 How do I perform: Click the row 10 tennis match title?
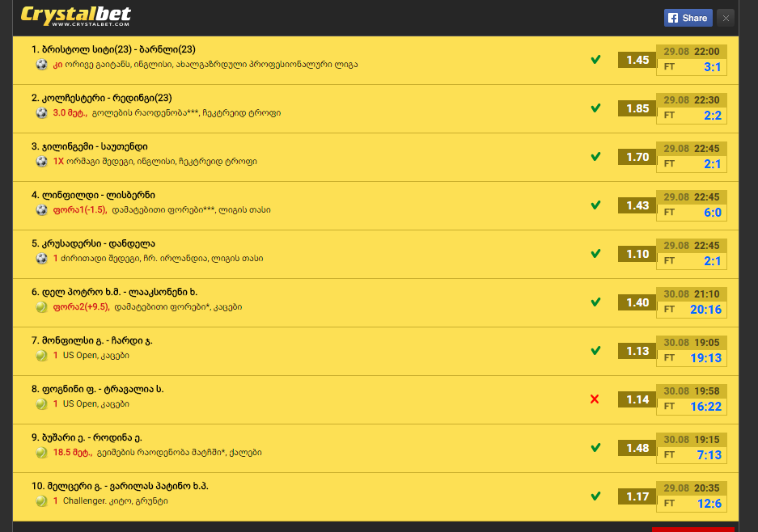120,486
